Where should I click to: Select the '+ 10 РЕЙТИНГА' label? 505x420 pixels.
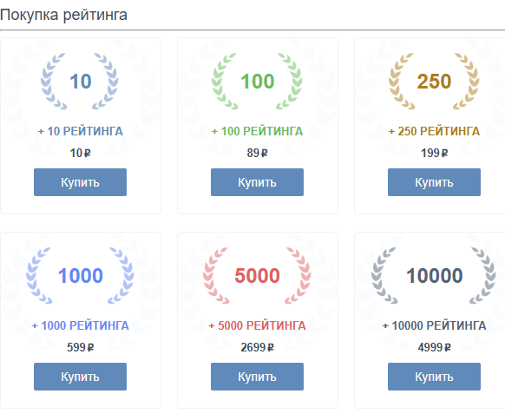coord(80,131)
